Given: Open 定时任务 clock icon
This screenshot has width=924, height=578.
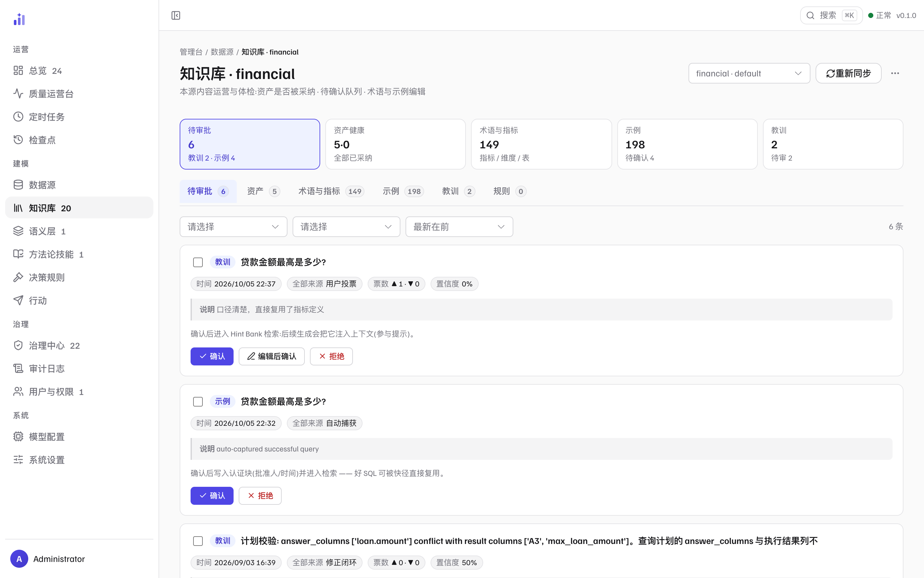Looking at the screenshot, I should (18, 117).
